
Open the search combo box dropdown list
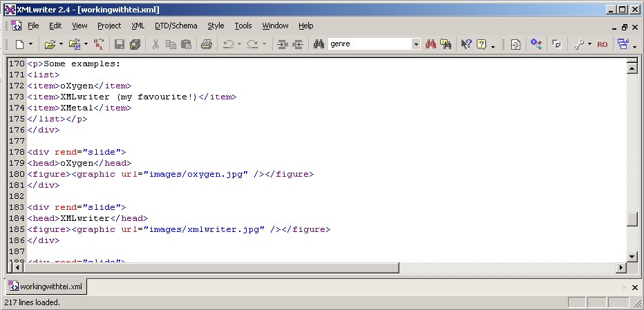416,44
